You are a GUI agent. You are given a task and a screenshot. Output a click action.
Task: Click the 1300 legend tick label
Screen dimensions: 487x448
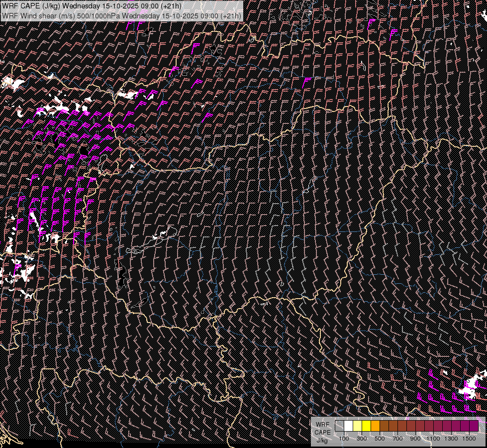click(451, 439)
